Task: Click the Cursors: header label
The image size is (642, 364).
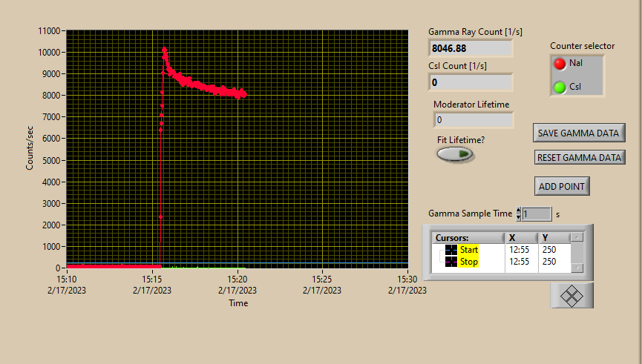Action: [x=452, y=238]
